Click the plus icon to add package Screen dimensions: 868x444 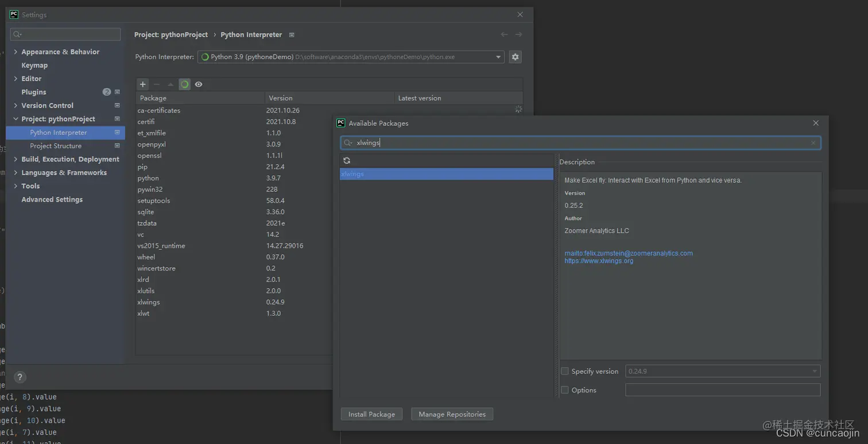click(x=143, y=84)
